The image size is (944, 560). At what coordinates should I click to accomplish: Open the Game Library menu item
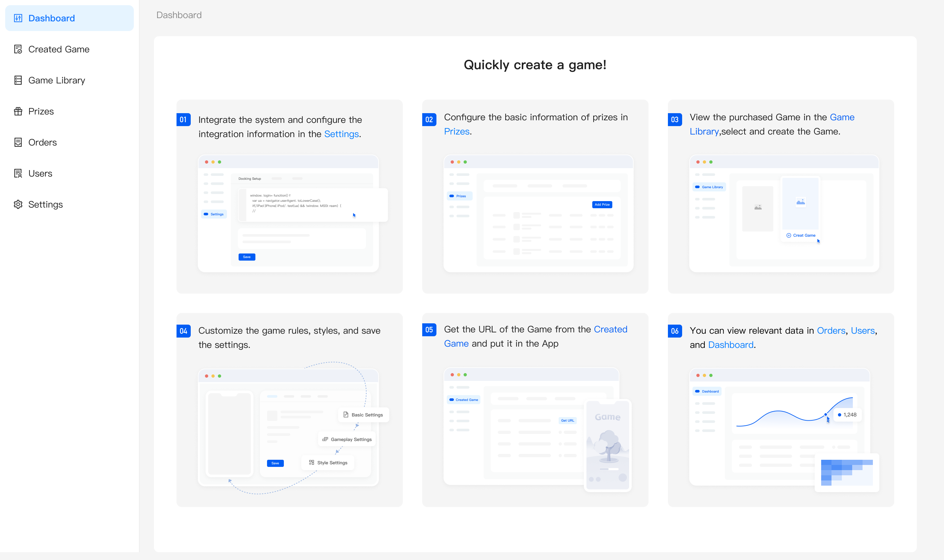(x=57, y=81)
